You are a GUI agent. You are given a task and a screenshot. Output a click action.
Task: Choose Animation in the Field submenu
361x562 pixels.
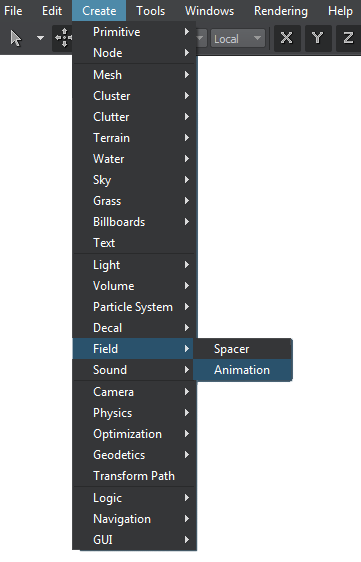pyautogui.click(x=243, y=370)
